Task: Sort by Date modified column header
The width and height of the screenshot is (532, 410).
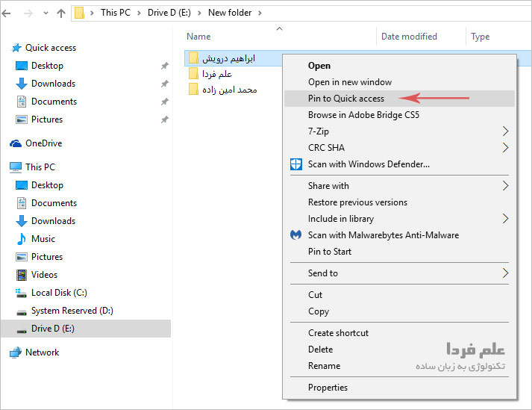Action: (409, 37)
